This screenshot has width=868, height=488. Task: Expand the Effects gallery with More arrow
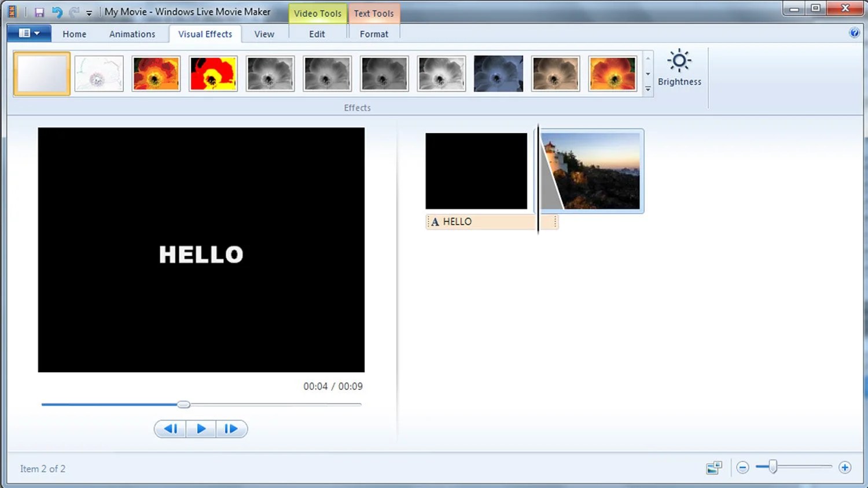click(648, 89)
